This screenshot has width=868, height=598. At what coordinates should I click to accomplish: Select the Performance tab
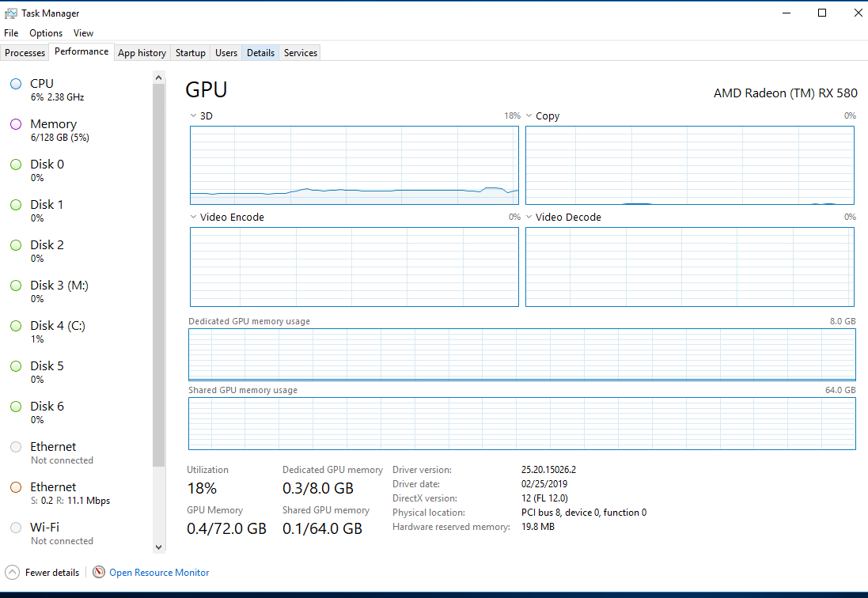(x=81, y=51)
